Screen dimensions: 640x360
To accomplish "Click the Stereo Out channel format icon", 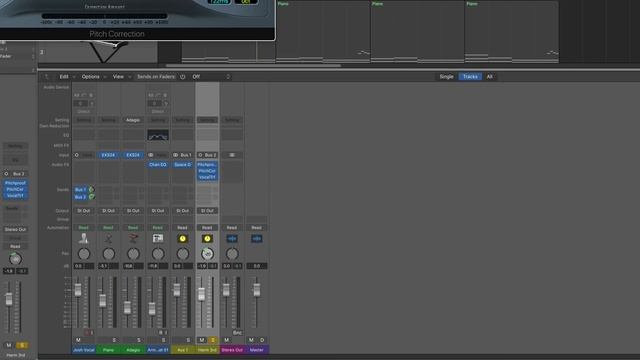I will coord(232,155).
